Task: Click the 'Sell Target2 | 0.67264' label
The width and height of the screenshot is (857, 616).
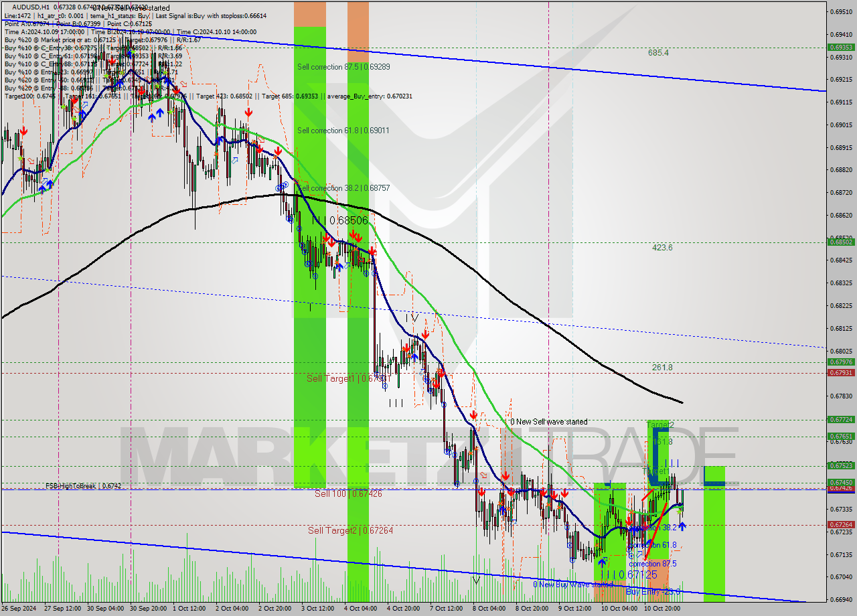Action: [350, 530]
